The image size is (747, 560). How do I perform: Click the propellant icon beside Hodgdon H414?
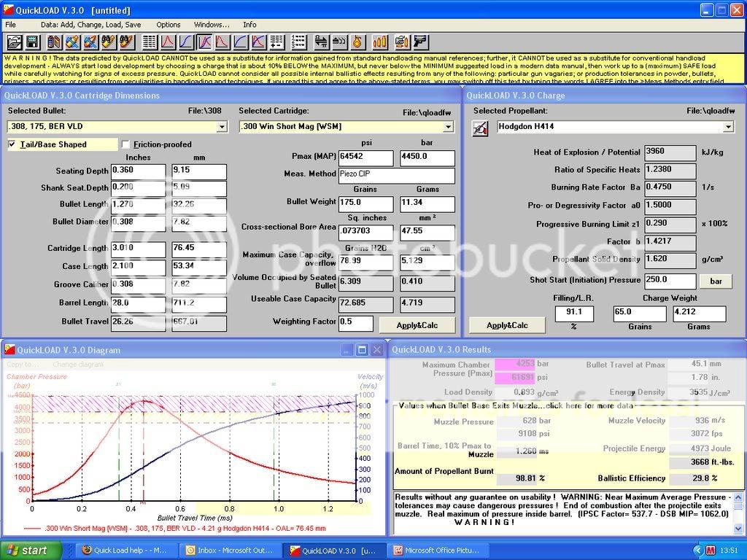[x=481, y=128]
